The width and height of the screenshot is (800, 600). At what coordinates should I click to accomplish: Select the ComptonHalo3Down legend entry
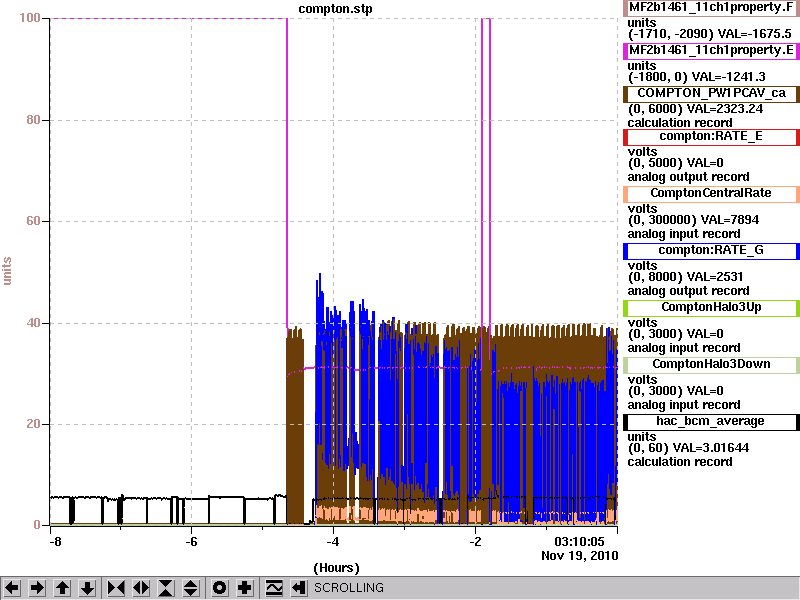tap(711, 365)
